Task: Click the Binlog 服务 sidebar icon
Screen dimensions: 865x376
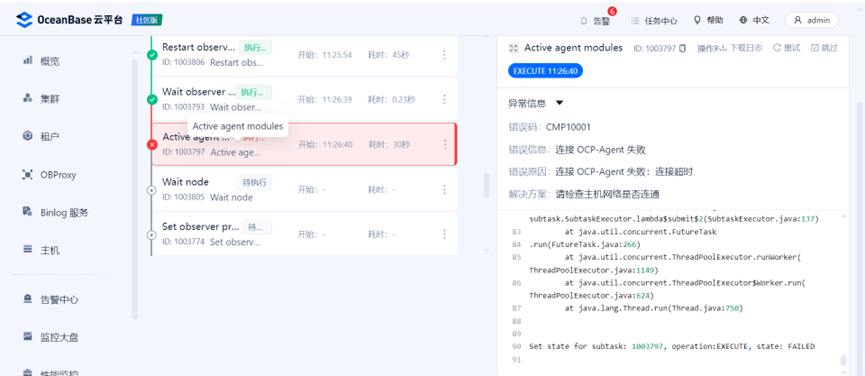Action: (x=27, y=212)
